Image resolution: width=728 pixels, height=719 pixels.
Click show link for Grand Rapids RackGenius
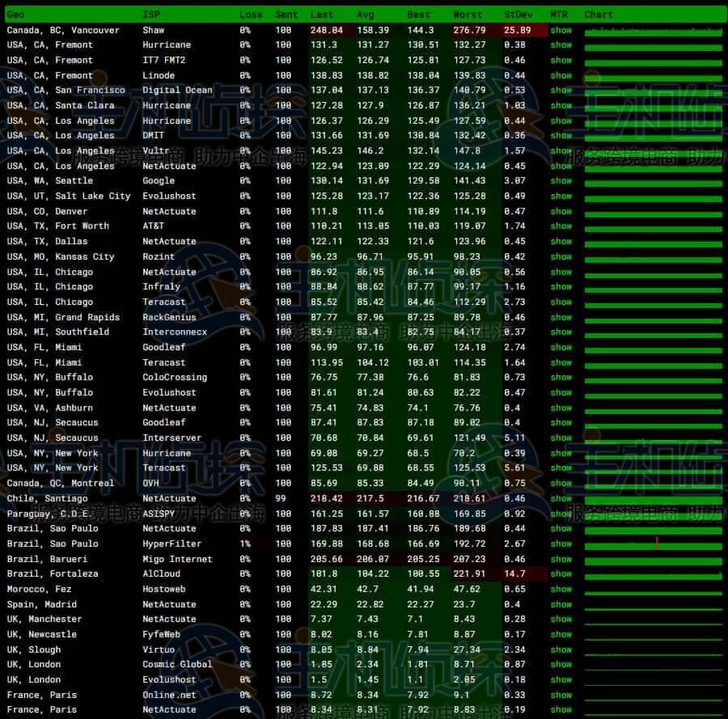561,317
